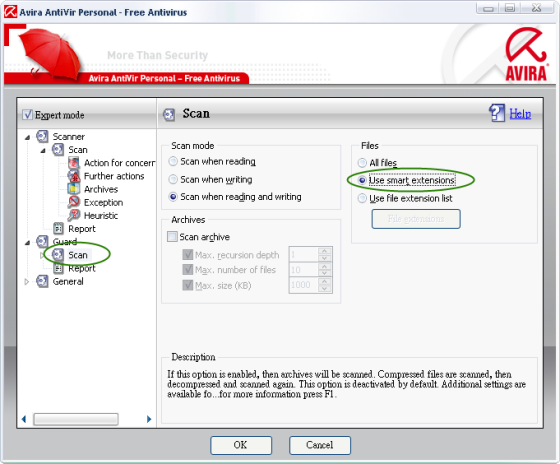Select Scan when reading and writing

point(173,197)
